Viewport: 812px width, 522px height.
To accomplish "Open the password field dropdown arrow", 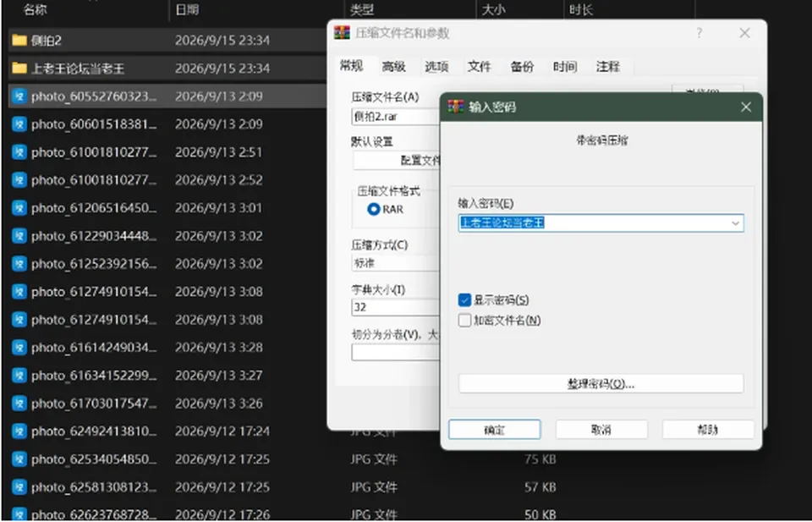I will (735, 223).
